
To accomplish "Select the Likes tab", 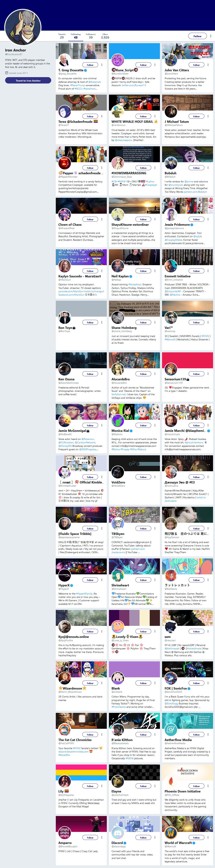I will [x=105, y=36].
